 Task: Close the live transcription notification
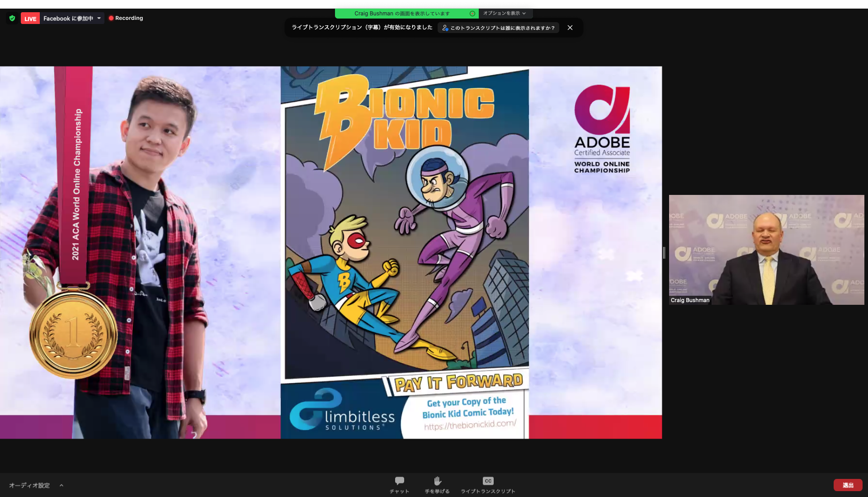[570, 28]
